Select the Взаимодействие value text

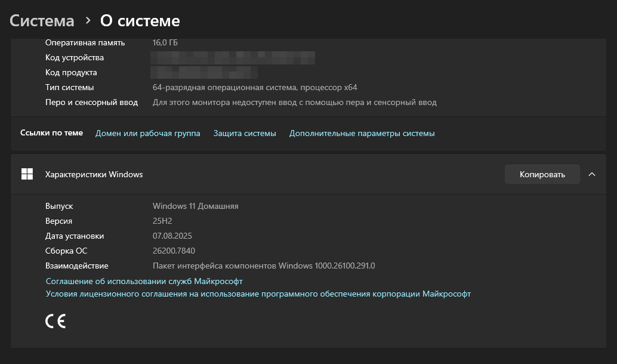[x=263, y=266]
